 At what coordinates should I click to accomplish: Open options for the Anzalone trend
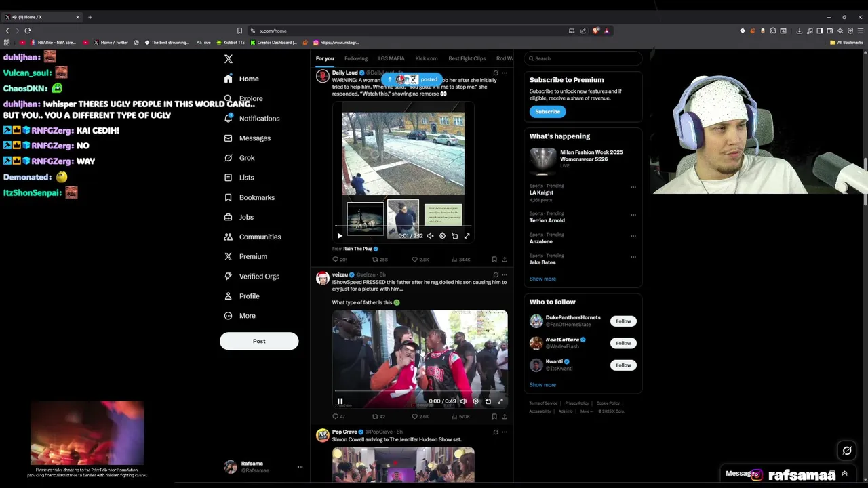pos(633,236)
